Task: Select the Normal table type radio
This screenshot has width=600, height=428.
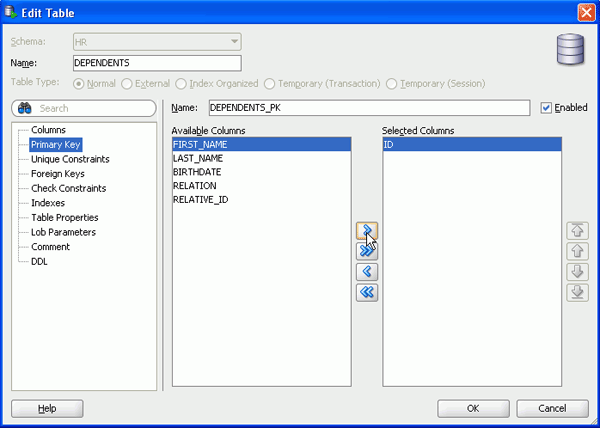Action: pos(78,84)
